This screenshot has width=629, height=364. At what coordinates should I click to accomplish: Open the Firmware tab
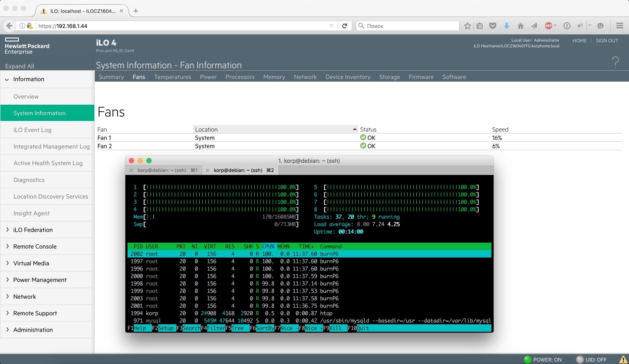[x=421, y=77]
